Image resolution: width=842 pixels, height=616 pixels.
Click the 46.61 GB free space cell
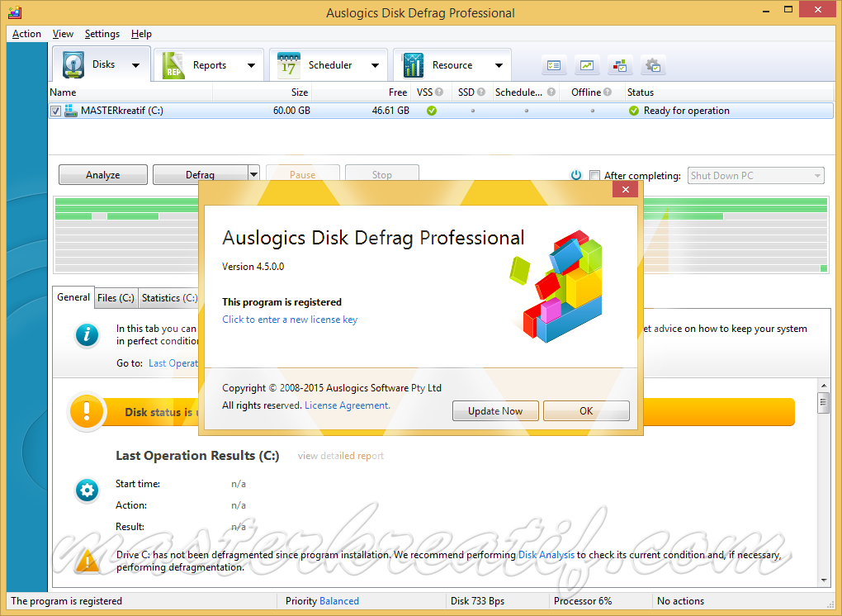pyautogui.click(x=390, y=111)
